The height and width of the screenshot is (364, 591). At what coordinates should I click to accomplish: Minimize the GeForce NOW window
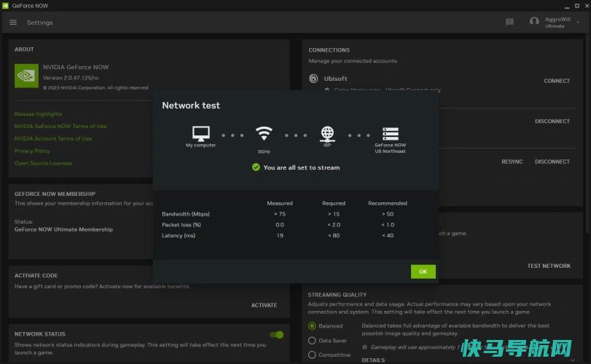(x=567, y=7)
